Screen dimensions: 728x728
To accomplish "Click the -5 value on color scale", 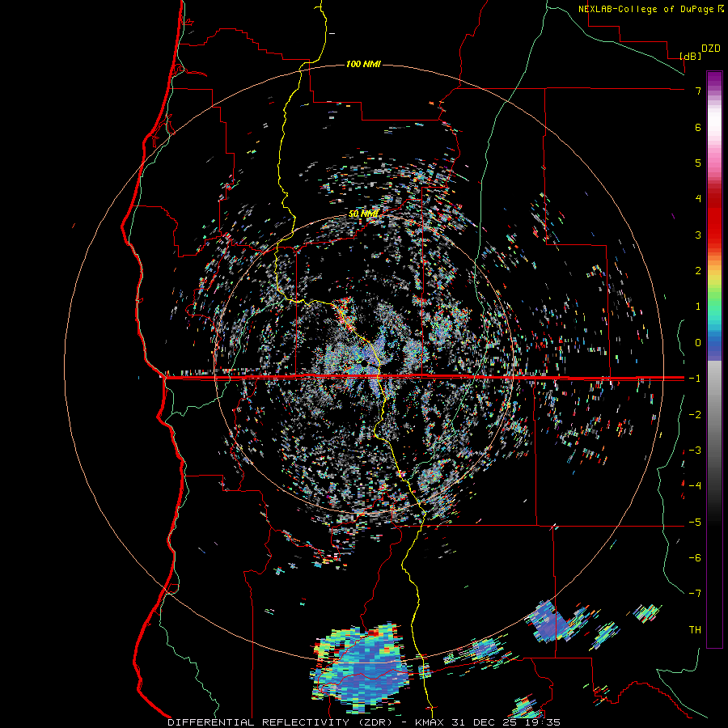I will pyautogui.click(x=695, y=522).
